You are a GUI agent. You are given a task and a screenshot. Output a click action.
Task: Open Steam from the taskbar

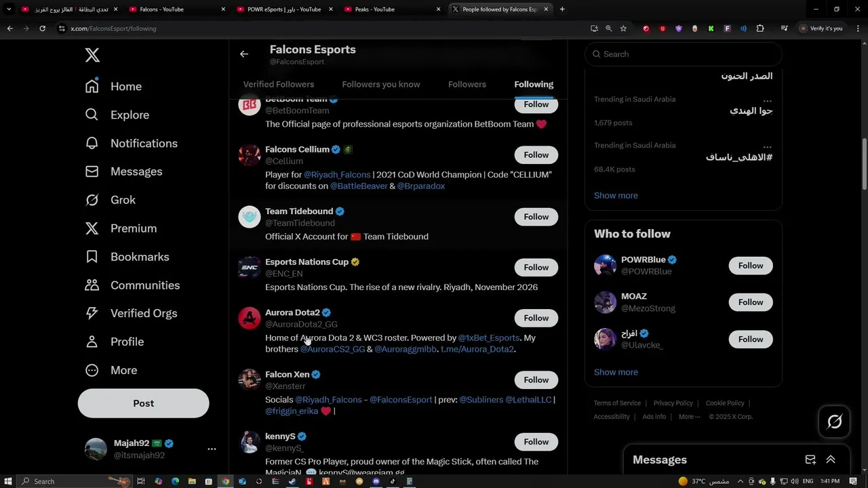pos(292,481)
